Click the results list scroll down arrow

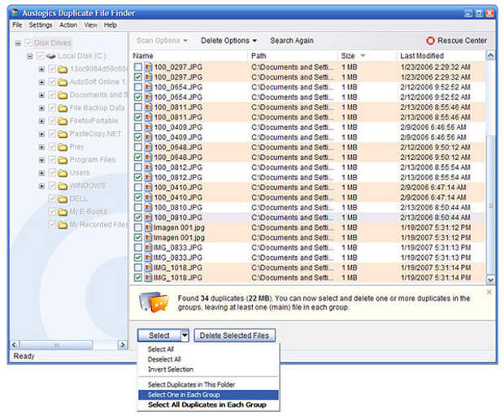490,279
